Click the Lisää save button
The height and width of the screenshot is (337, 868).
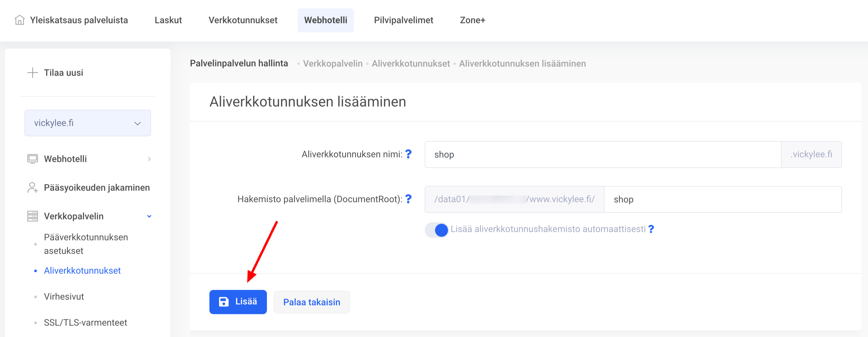click(x=238, y=302)
